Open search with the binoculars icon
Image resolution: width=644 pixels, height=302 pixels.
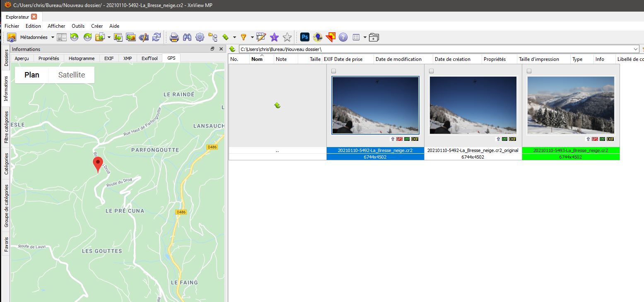(187, 37)
